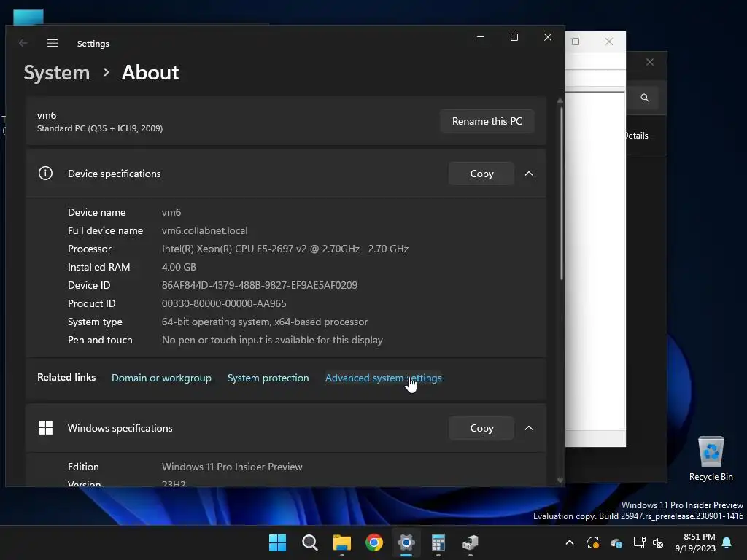The height and width of the screenshot is (560, 747).
Task: Click the full device name vm6.collabnet.local
Action: pyautogui.click(x=205, y=230)
